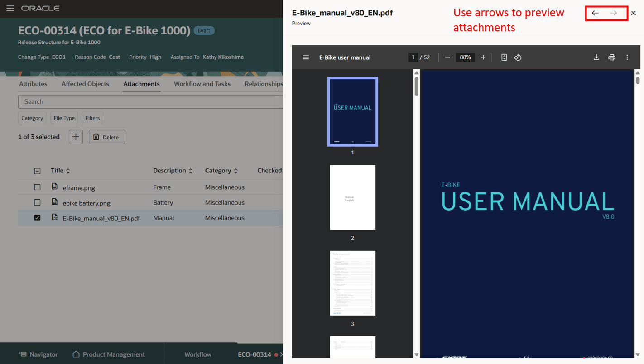644x364 pixels.
Task: Click the Draft status badge
Action: (204, 30)
